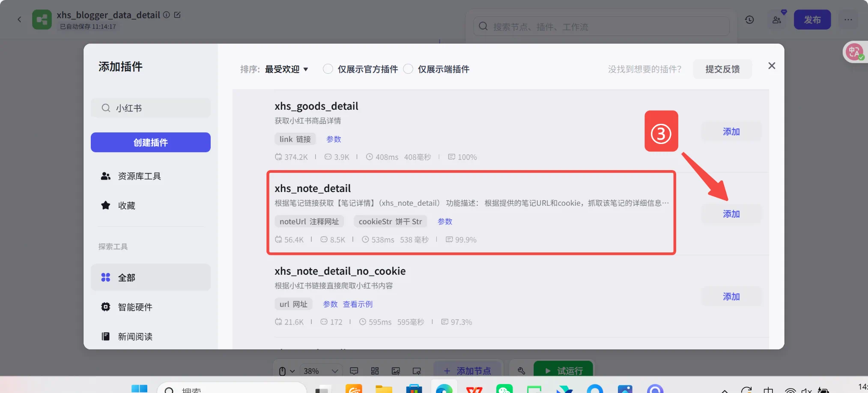
Task: Add the xhs_goods_detail plugin
Action: pyautogui.click(x=731, y=132)
